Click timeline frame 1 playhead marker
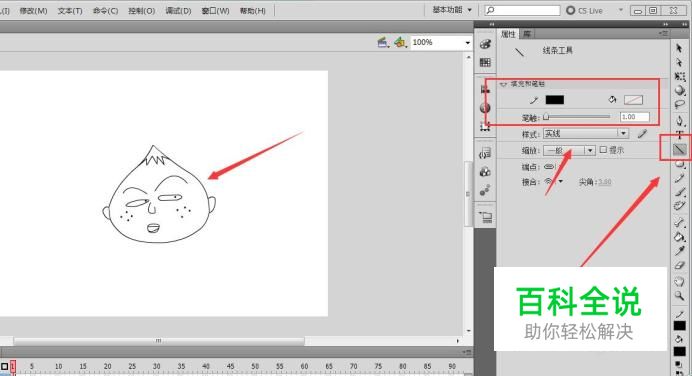 tap(13, 366)
